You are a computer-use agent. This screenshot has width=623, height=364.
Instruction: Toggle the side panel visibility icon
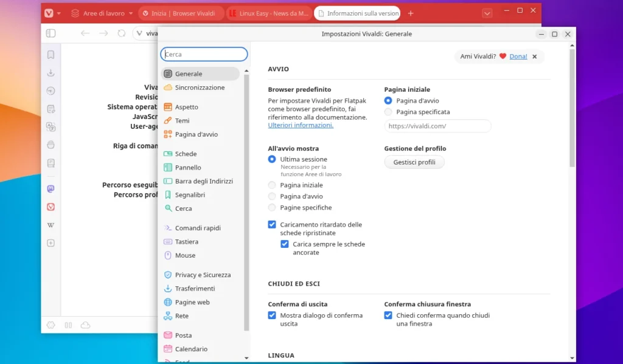51,33
